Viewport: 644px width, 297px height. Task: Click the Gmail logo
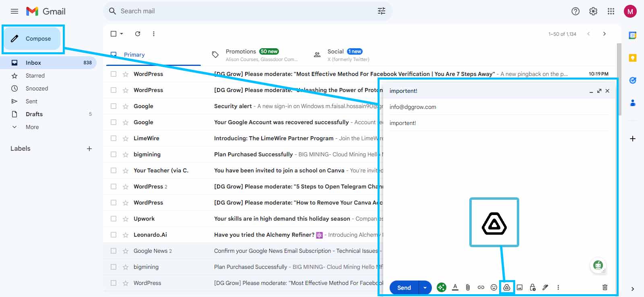(x=45, y=11)
